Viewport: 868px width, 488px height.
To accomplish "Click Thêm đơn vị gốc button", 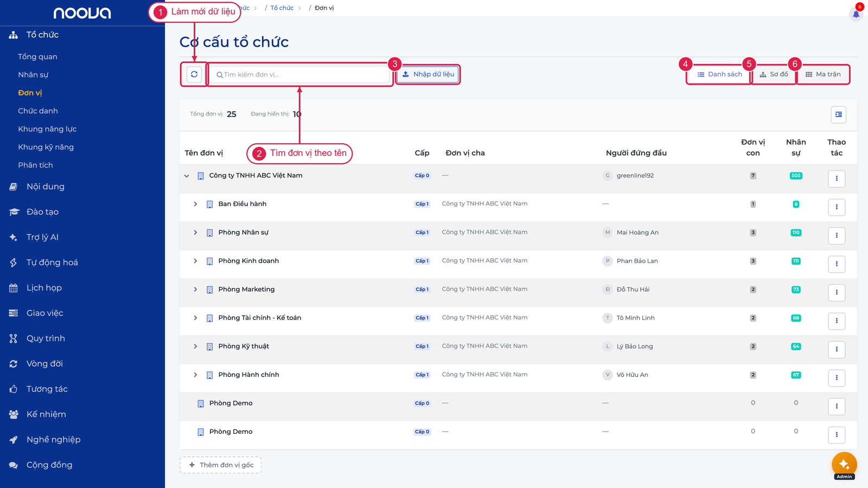I will pos(221,465).
